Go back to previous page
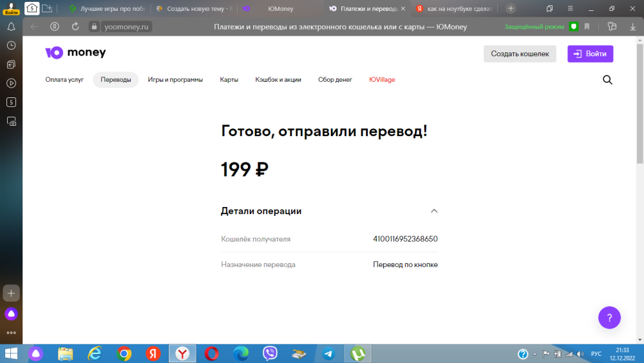 tap(33, 26)
